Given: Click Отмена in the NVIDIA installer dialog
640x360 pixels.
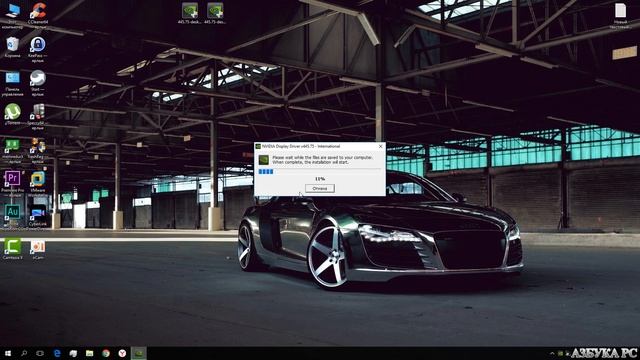Looking at the screenshot, I should click(320, 188).
